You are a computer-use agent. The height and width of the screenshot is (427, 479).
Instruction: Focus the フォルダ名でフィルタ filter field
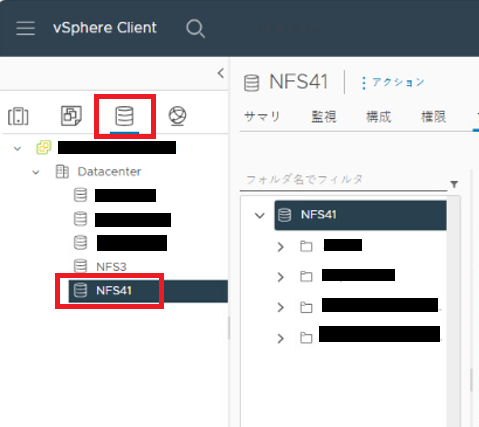[x=343, y=180]
